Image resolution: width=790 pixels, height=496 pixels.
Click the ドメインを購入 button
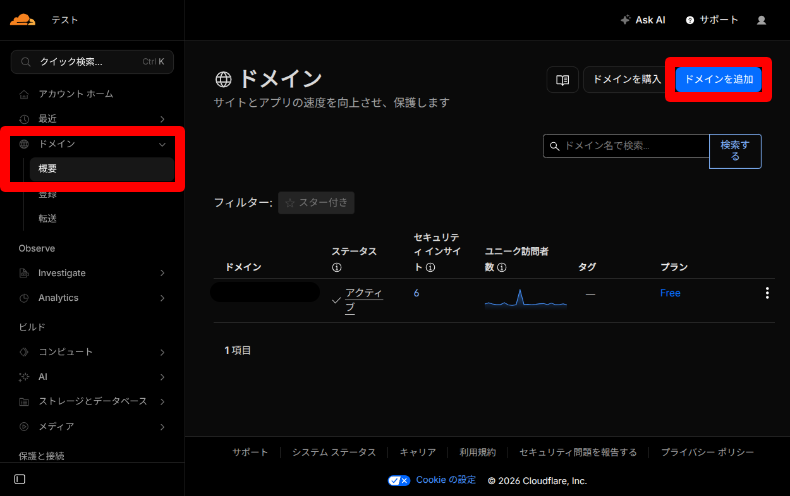click(627, 79)
